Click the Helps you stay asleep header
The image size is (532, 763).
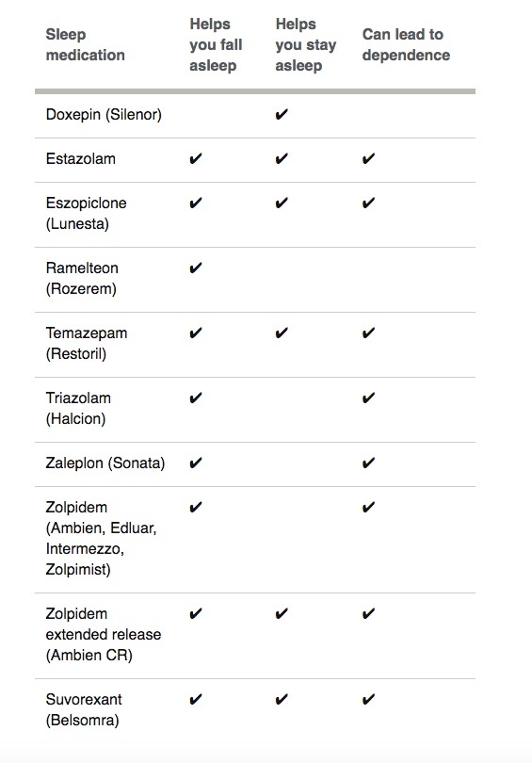click(305, 45)
